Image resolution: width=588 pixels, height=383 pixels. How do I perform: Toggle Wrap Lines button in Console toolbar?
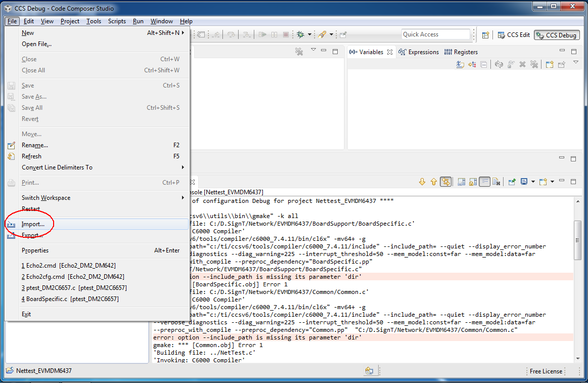[484, 182]
